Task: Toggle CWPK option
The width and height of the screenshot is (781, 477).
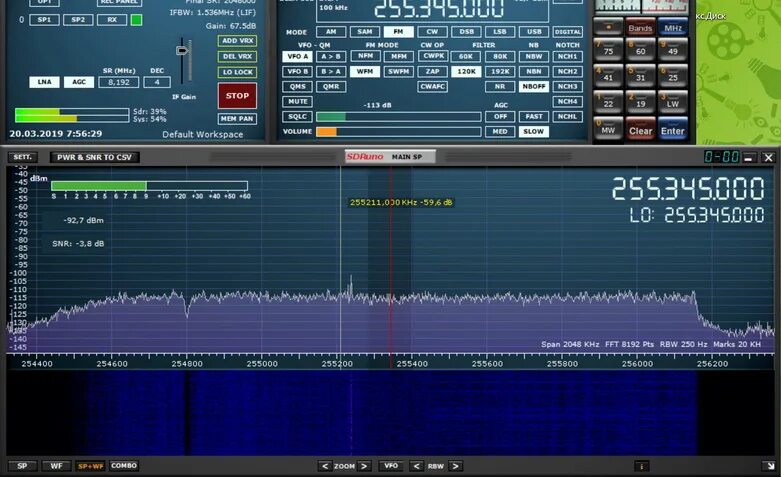Action: [x=433, y=56]
